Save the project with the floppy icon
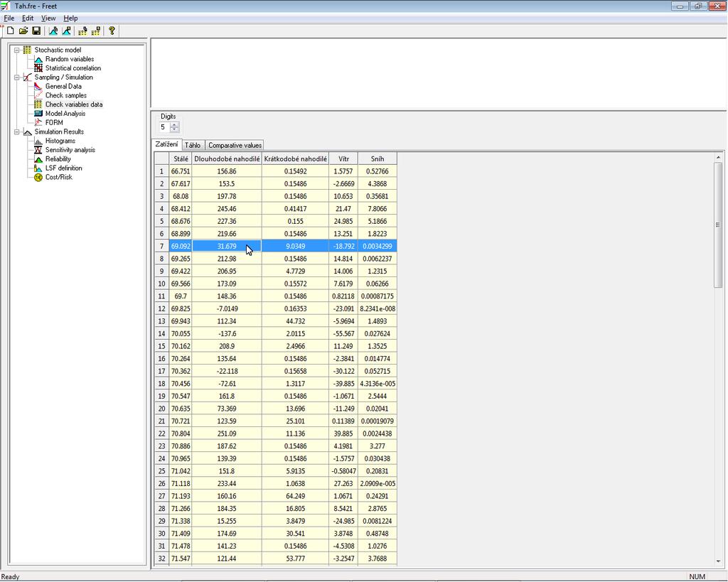 [x=36, y=31]
